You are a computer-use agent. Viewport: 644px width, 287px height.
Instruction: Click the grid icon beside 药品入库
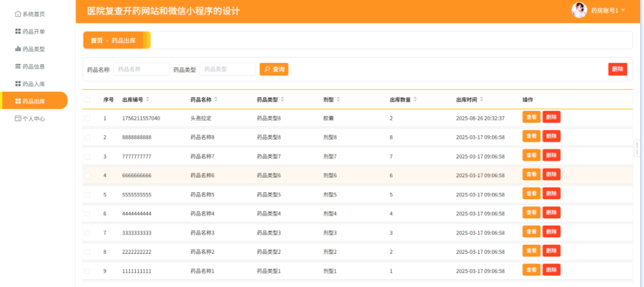tap(18, 84)
